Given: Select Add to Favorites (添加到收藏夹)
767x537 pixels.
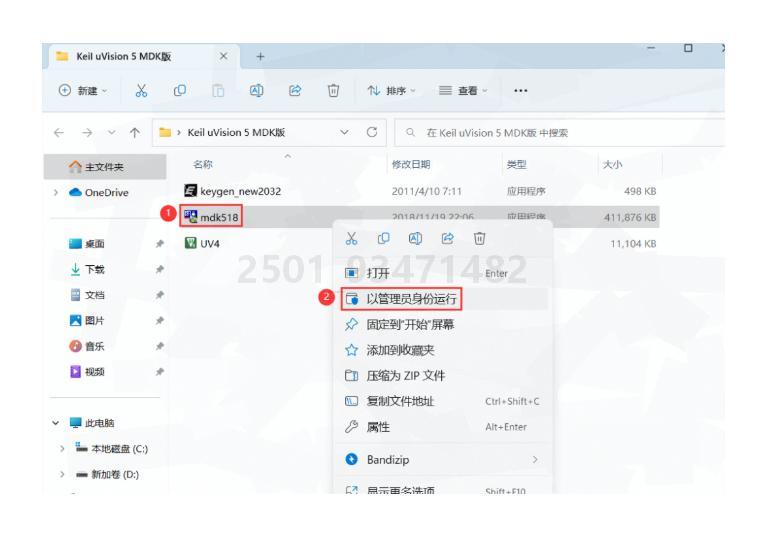Looking at the screenshot, I should (x=443, y=350).
